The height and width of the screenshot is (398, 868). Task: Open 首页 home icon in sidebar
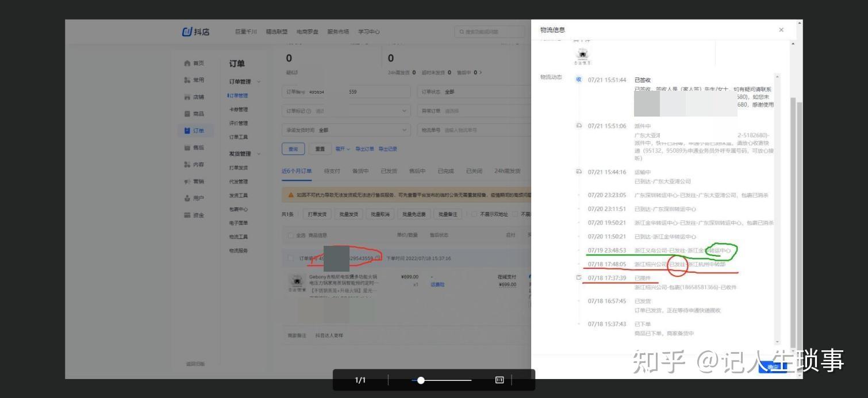point(187,63)
